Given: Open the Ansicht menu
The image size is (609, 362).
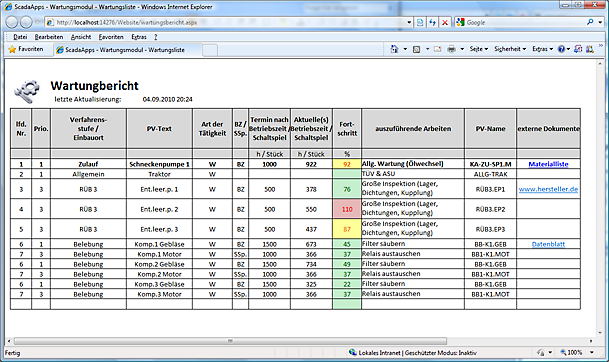Looking at the screenshot, I should click(81, 37).
